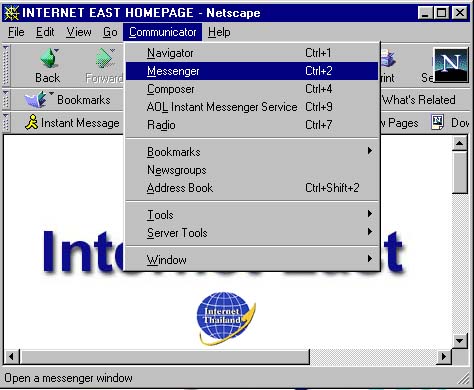The width and height of the screenshot is (474, 390).
Task: Click the Netscape N logo
Action: [x=451, y=65]
